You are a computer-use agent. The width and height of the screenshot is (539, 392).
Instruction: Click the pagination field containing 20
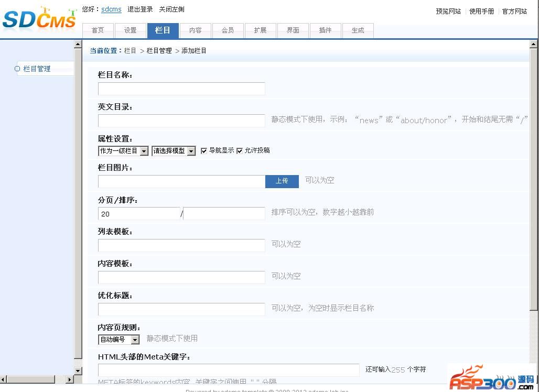139,214
